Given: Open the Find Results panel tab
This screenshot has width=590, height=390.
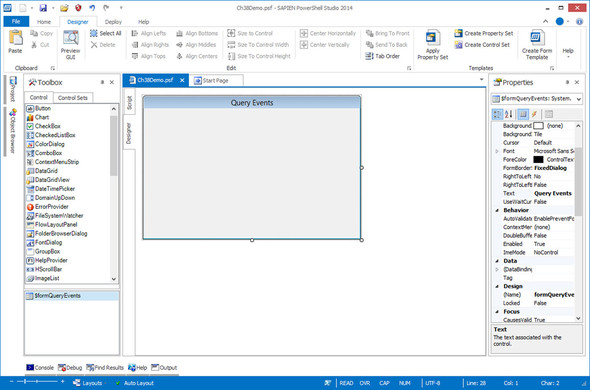Looking at the screenshot, I should pos(105,367).
